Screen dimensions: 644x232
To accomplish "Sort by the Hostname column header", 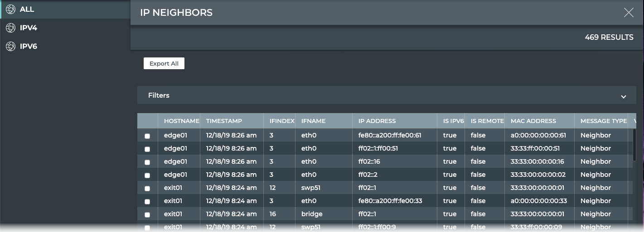I will tap(181, 121).
